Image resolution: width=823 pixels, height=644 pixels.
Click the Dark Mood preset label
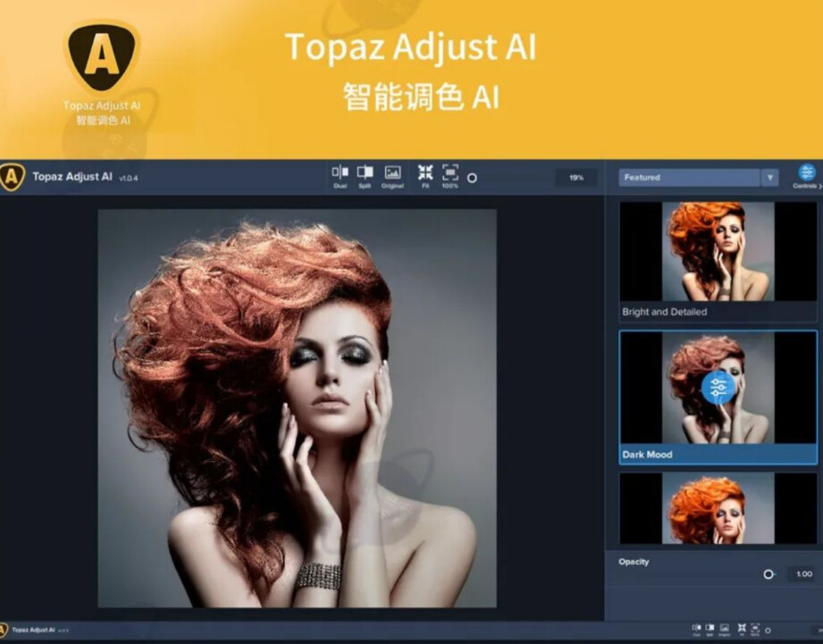tap(647, 455)
